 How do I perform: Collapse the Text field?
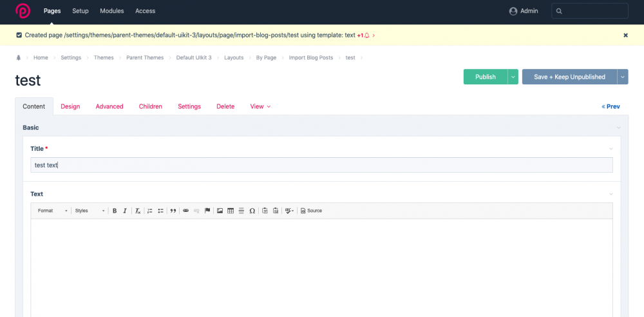[611, 194]
